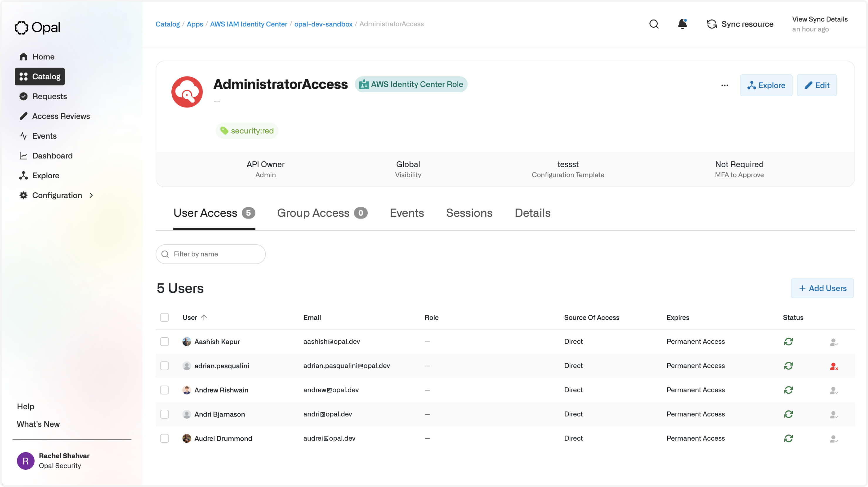The width and height of the screenshot is (868, 487).
Task: Click sync status icon for Audrei Drummond
Action: coord(788,439)
